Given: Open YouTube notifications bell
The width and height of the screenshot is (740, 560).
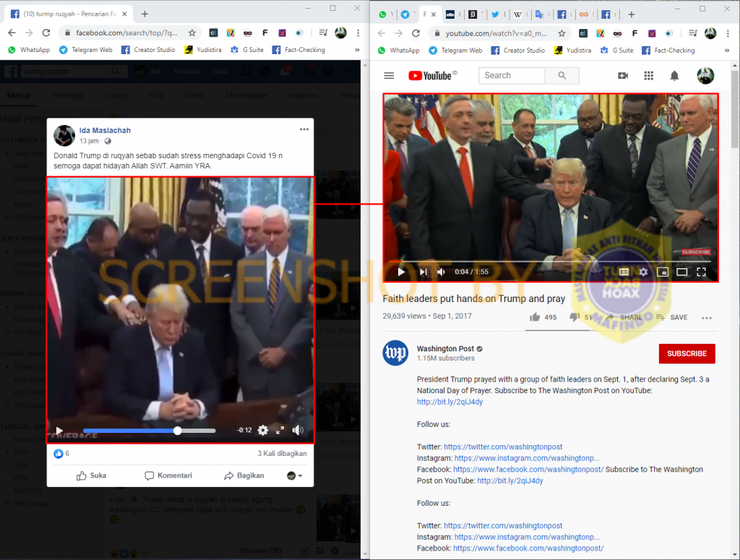Looking at the screenshot, I should pyautogui.click(x=674, y=76).
